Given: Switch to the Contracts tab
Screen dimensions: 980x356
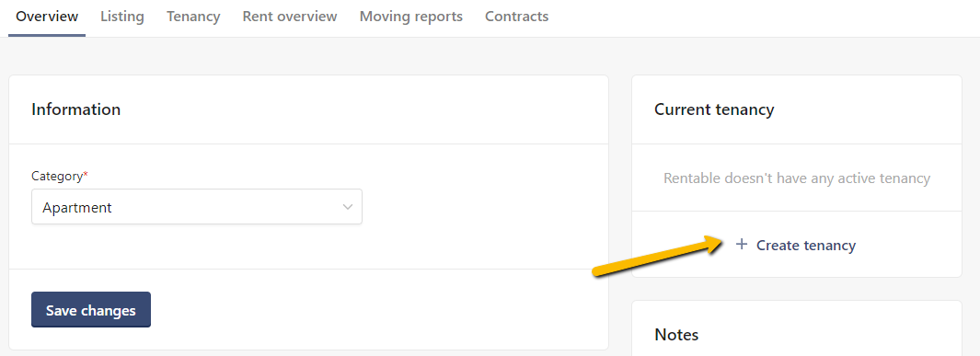Looking at the screenshot, I should 517,17.
